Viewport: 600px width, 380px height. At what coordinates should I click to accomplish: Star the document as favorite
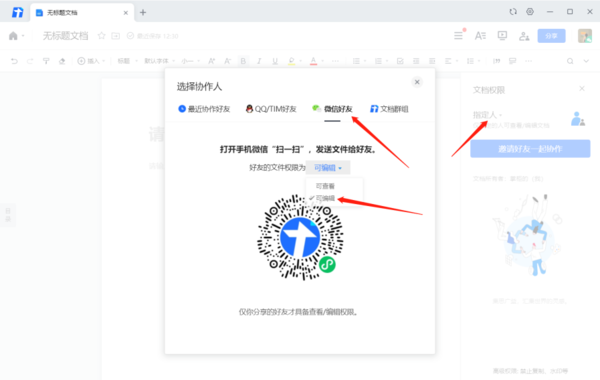[101, 36]
